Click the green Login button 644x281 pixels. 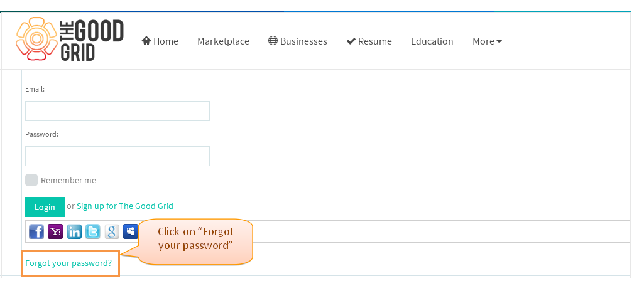(45, 207)
